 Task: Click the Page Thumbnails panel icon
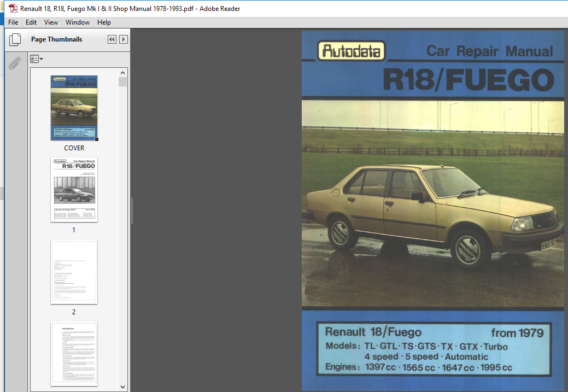(15, 39)
